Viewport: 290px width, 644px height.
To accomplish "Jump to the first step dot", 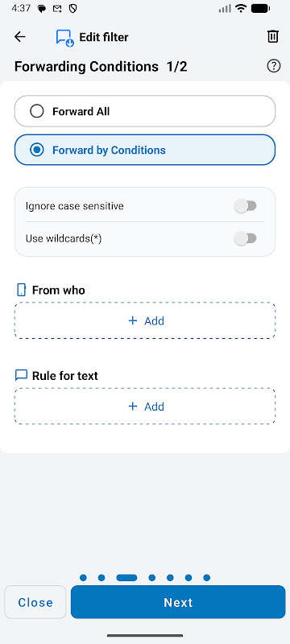I will point(84,578).
